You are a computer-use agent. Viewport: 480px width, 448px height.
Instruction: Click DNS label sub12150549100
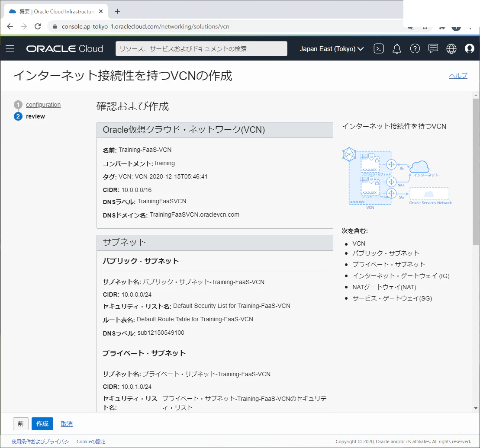(161, 333)
